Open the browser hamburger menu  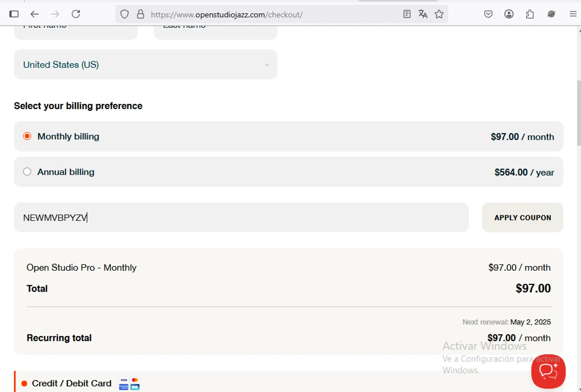pyautogui.click(x=573, y=14)
